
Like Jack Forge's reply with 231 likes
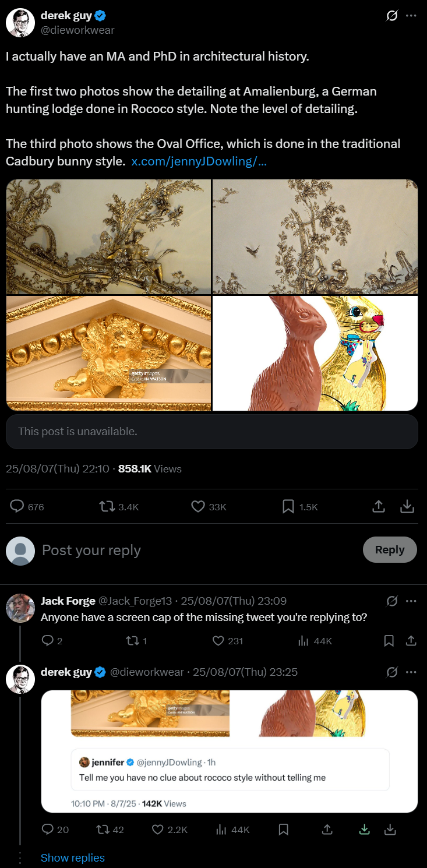tap(218, 641)
